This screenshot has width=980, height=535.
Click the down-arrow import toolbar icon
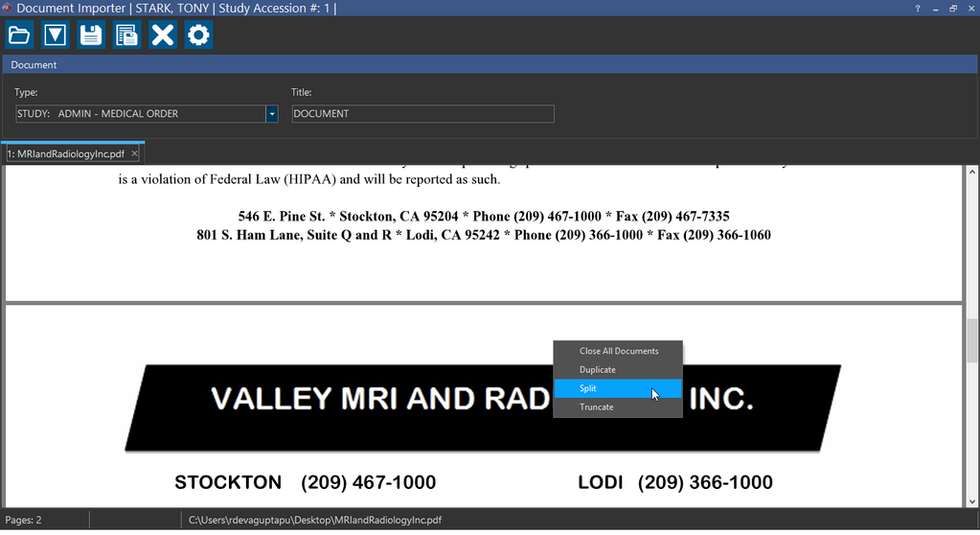55,36
